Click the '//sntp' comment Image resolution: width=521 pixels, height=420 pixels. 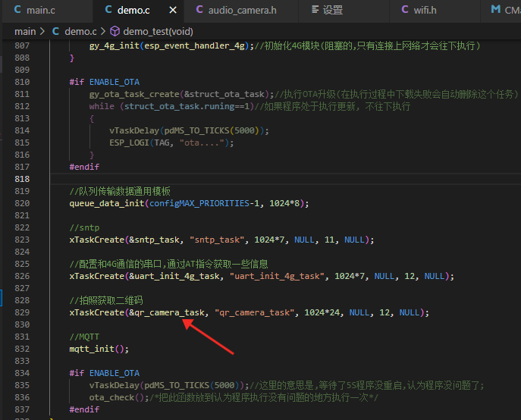[84, 227]
